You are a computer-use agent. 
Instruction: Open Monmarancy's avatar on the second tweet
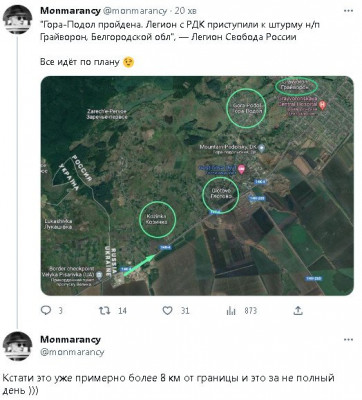click(18, 346)
